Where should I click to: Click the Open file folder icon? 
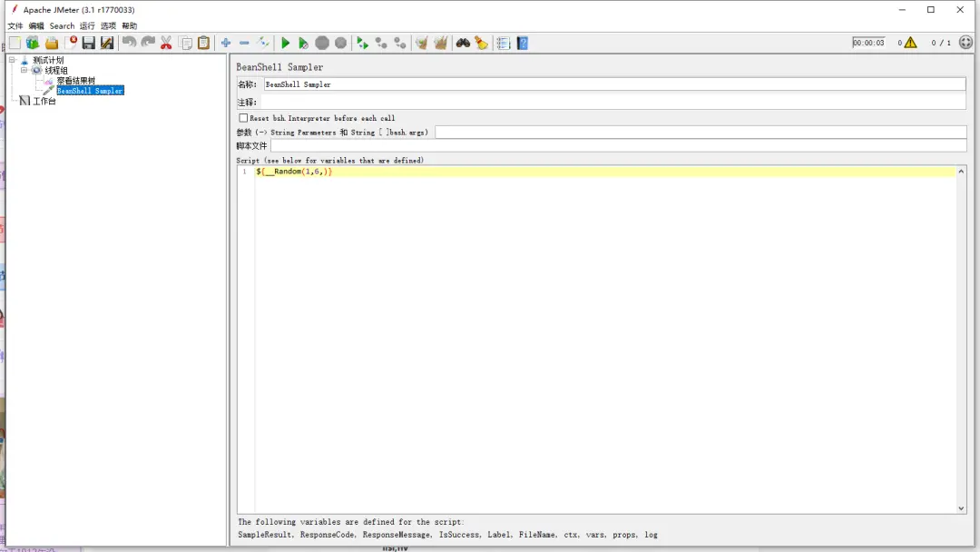click(52, 44)
